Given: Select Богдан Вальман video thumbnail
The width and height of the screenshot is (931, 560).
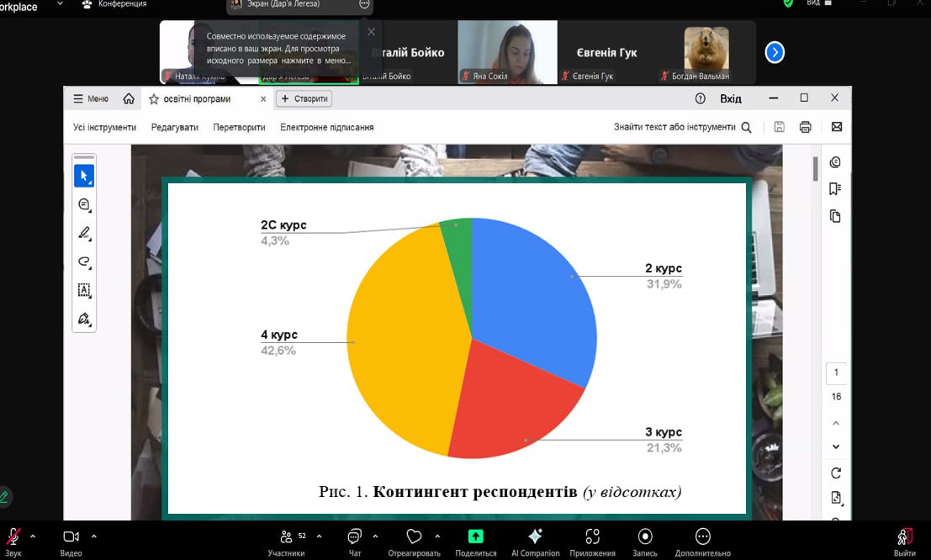Looking at the screenshot, I should tap(706, 52).
